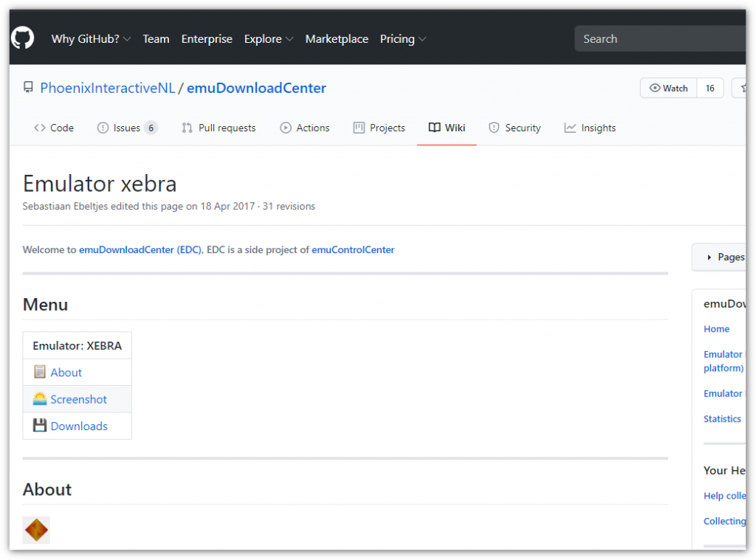Open the Why GitHub? dropdown
This screenshot has width=756, height=560.
tap(91, 39)
